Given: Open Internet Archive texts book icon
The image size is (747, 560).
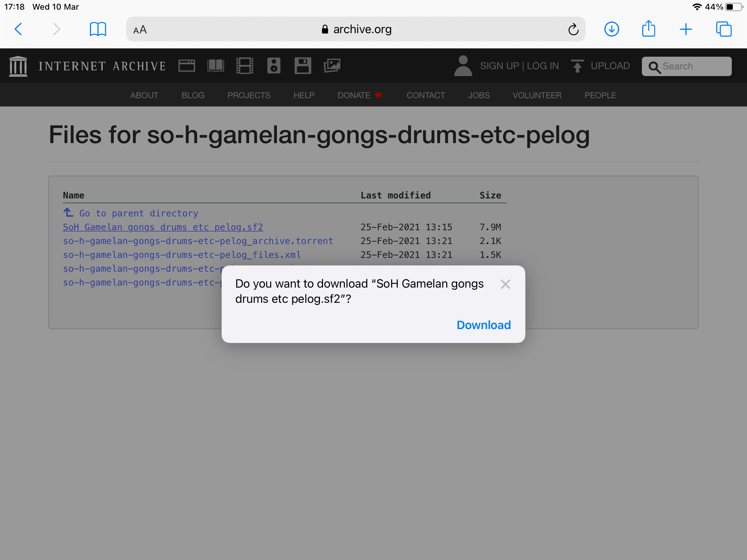Looking at the screenshot, I should 215,66.
